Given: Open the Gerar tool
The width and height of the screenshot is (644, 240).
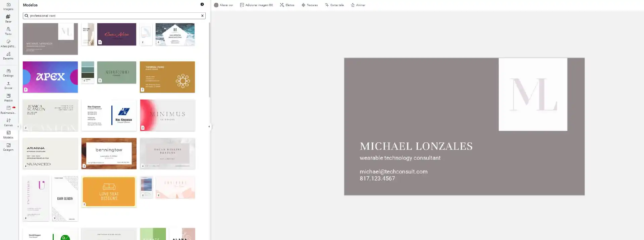Looking at the screenshot, I should (8, 18).
